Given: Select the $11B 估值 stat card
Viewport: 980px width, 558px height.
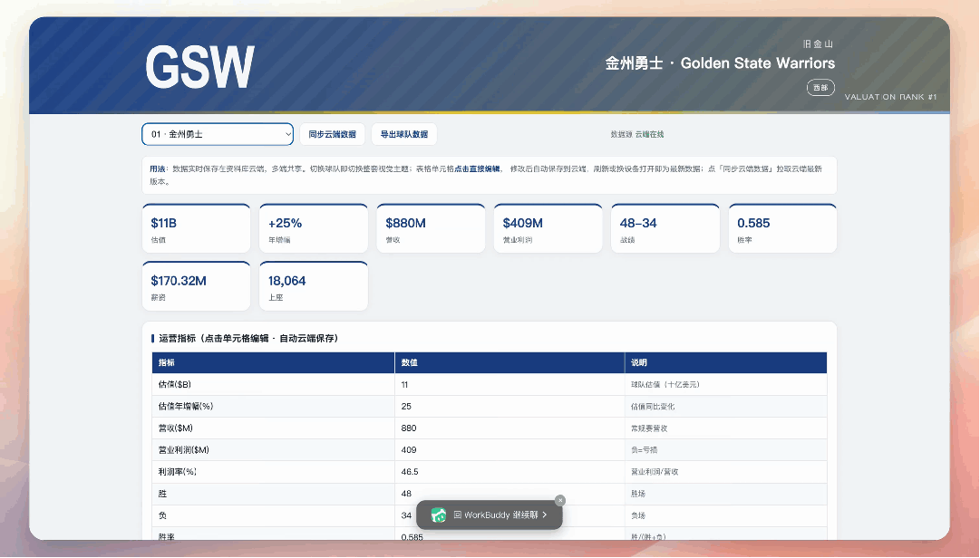Looking at the screenshot, I should click(x=196, y=228).
